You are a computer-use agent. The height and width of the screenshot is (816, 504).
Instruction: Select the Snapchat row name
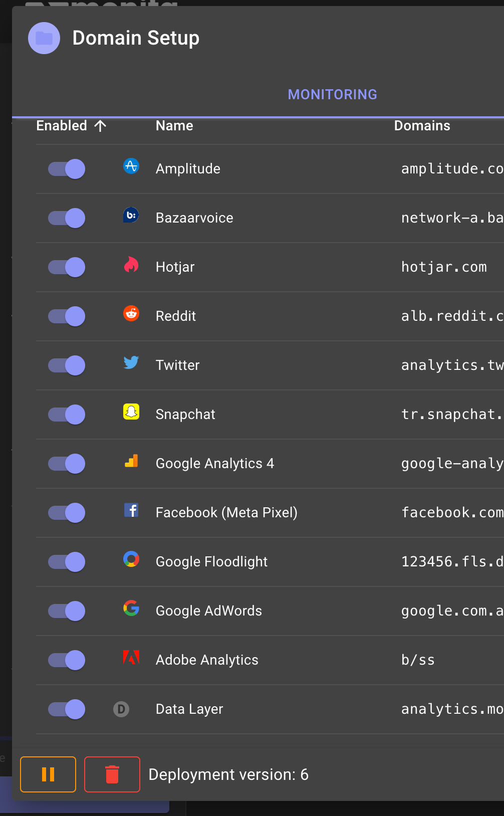pyautogui.click(x=185, y=415)
